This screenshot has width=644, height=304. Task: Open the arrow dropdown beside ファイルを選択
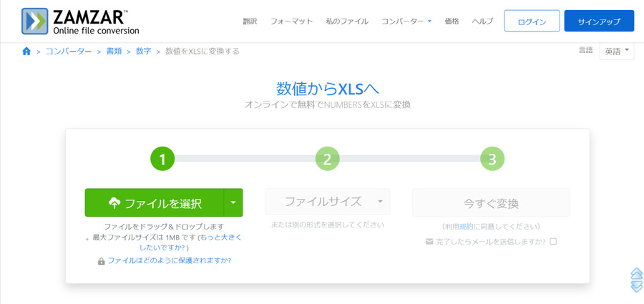click(233, 202)
